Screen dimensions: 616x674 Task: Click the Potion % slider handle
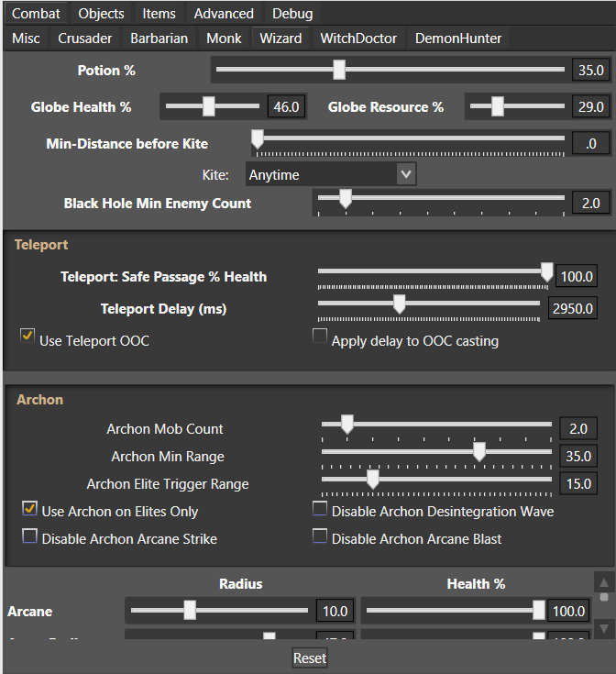pos(339,70)
